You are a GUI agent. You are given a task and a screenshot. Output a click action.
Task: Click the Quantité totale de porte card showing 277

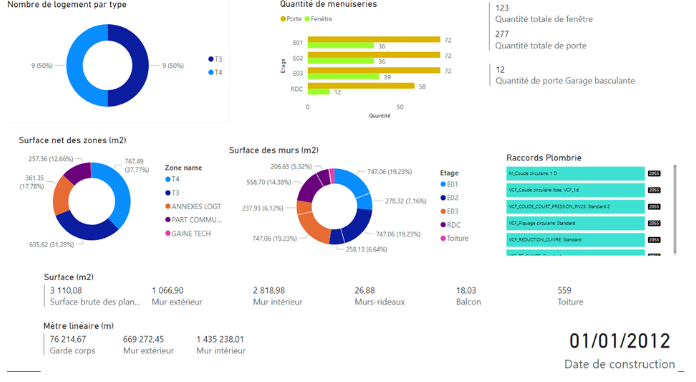[541, 40]
